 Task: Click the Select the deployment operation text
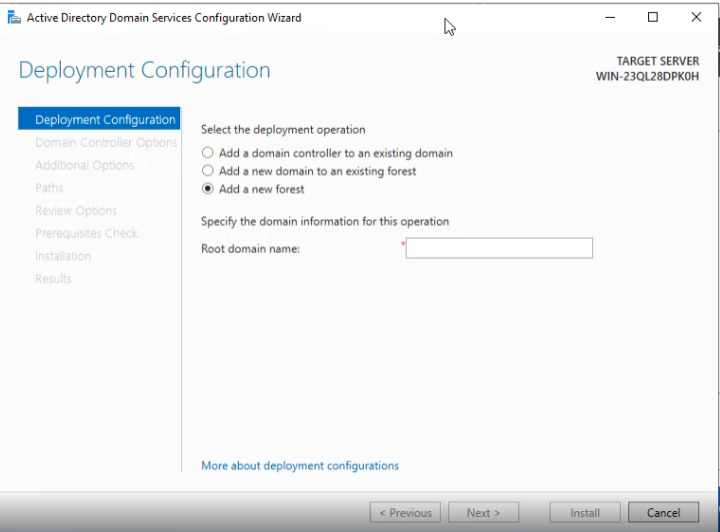[x=283, y=130]
